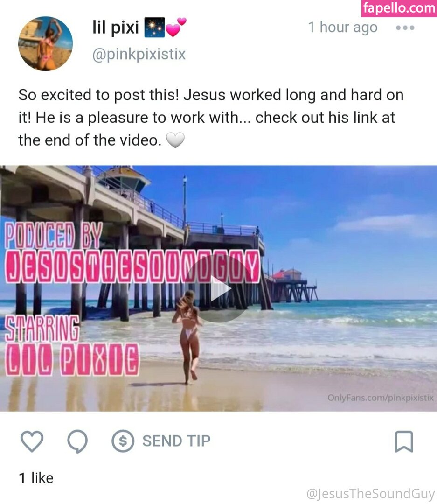Viewport: 437px width, 504px height.
Task: Click the lil pixi display name
Action: (116, 28)
